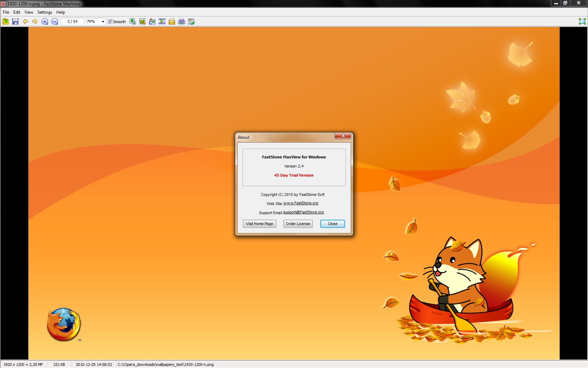The height and width of the screenshot is (368, 588).
Task: Open the www.FastStone.org website link
Action: pyautogui.click(x=301, y=203)
